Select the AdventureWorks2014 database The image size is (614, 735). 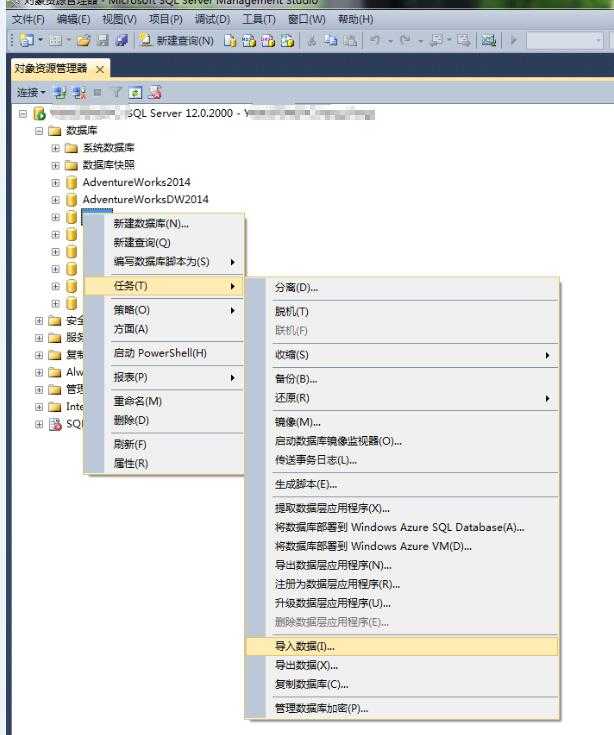tap(136, 182)
